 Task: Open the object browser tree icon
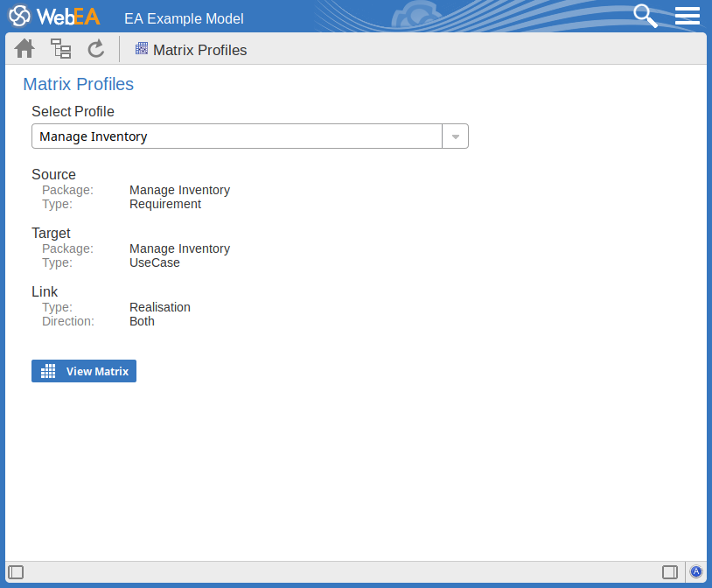point(60,49)
